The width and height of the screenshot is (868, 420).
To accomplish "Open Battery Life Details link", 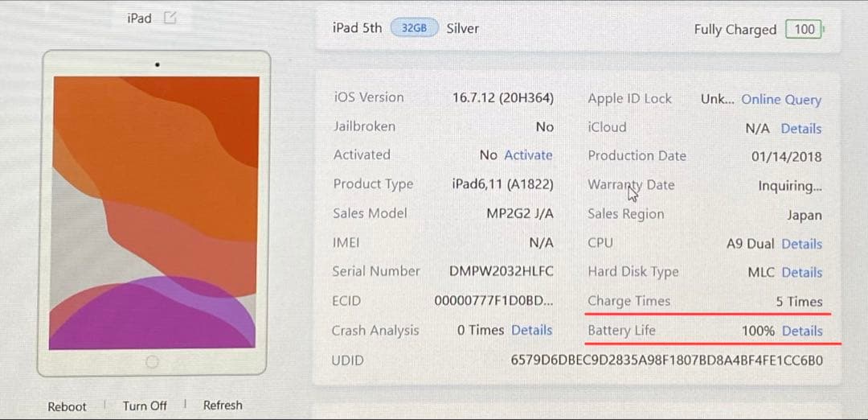I will 802,331.
